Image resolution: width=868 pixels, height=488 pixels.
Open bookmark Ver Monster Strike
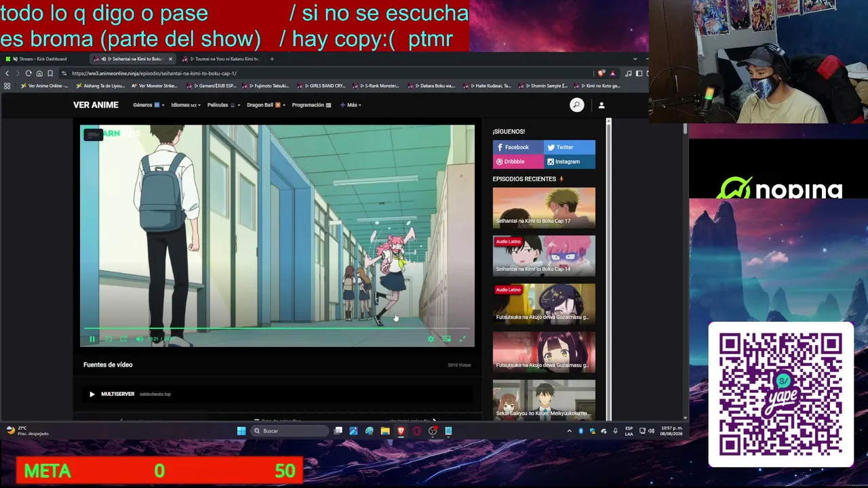pos(154,86)
